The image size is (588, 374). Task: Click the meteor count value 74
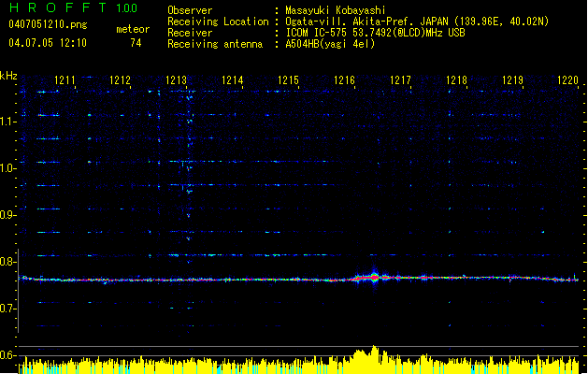[x=136, y=43]
